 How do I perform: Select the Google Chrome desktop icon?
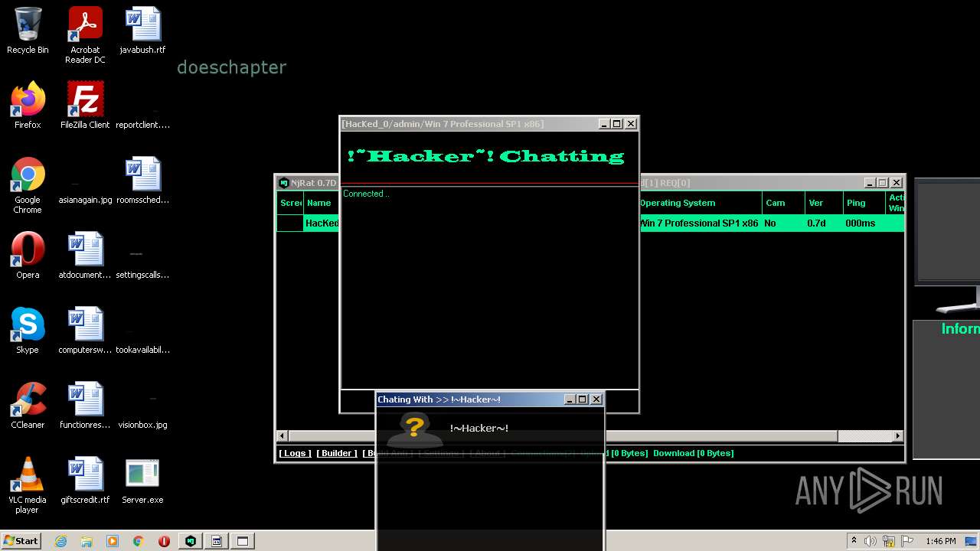pos(28,185)
